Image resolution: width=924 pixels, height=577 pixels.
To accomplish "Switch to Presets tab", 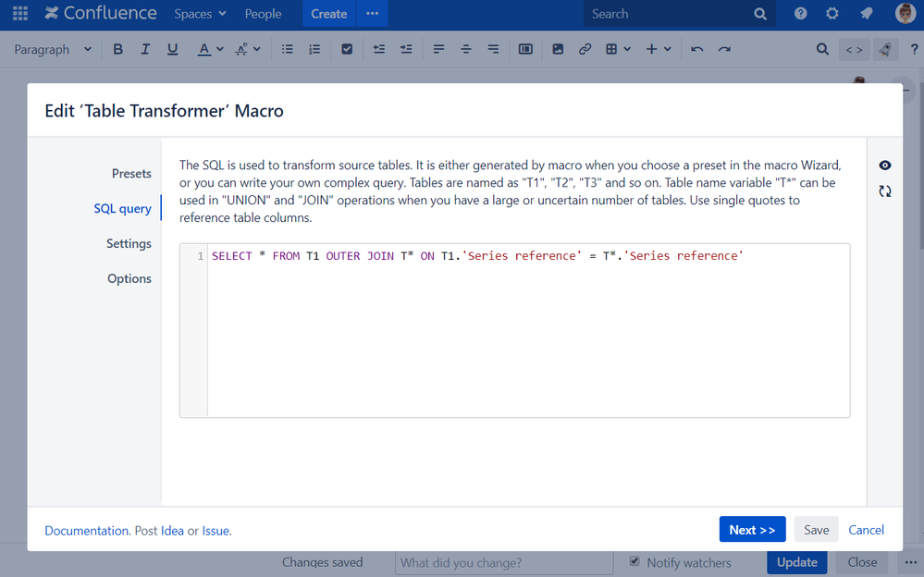I will (x=131, y=173).
